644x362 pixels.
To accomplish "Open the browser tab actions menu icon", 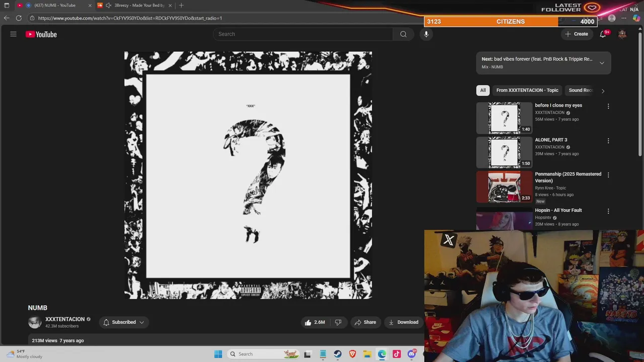I will coord(6,5).
